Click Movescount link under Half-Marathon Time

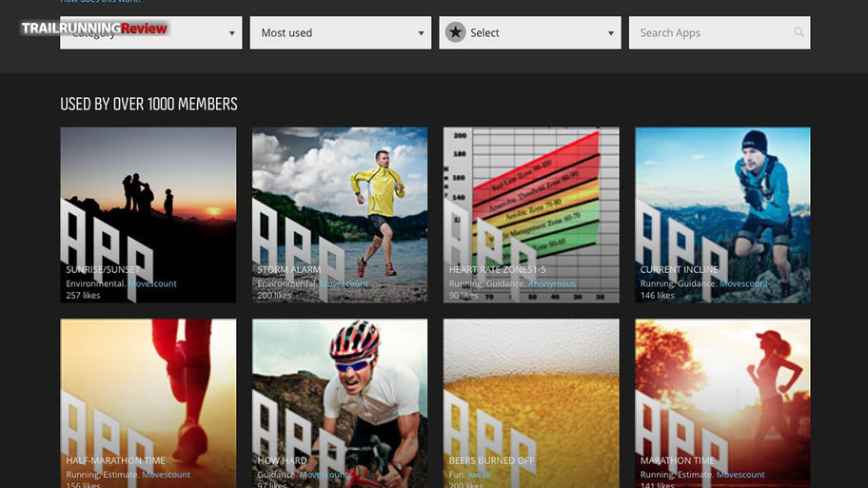[166, 474]
